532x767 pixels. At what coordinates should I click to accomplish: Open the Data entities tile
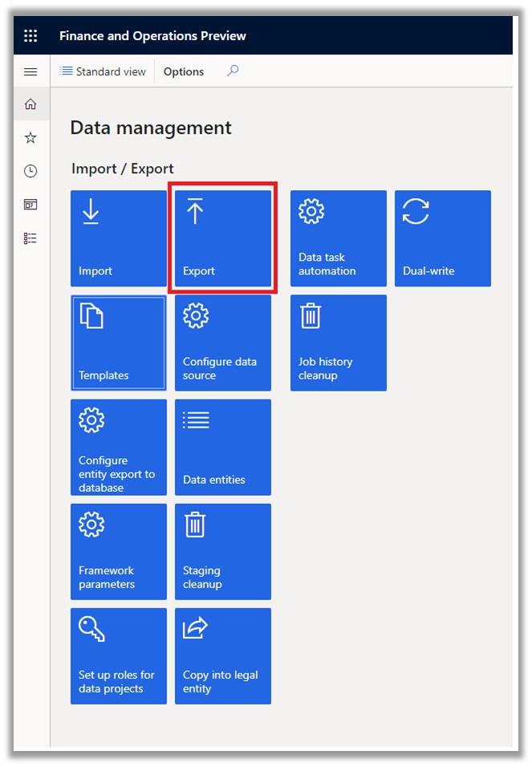point(223,447)
